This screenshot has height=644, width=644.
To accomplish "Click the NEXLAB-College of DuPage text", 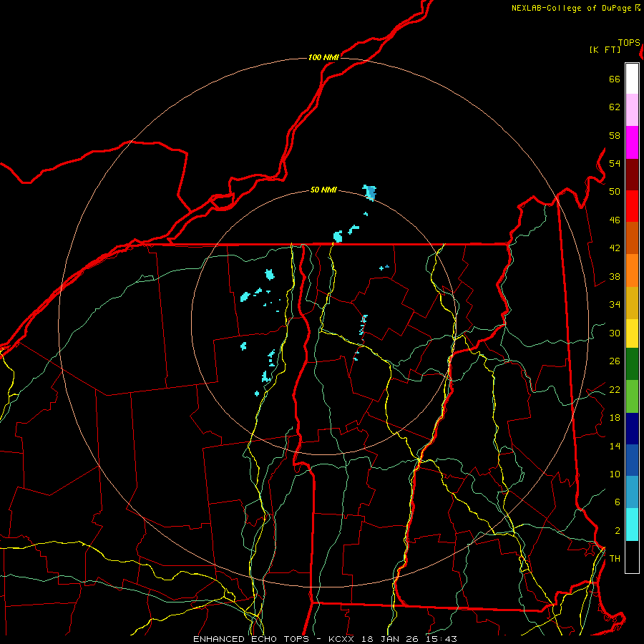I will (571, 8).
